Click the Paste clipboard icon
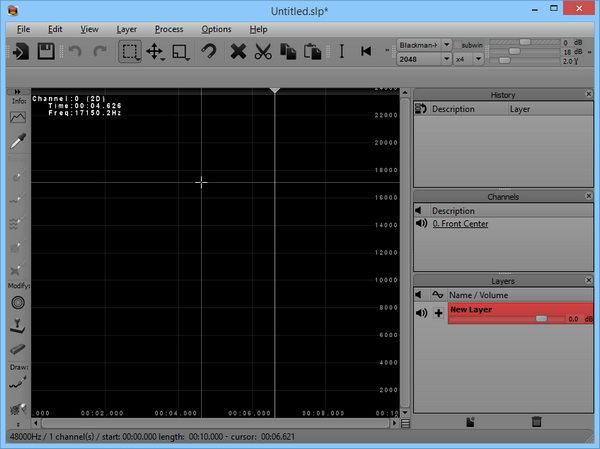 pyautogui.click(x=312, y=51)
